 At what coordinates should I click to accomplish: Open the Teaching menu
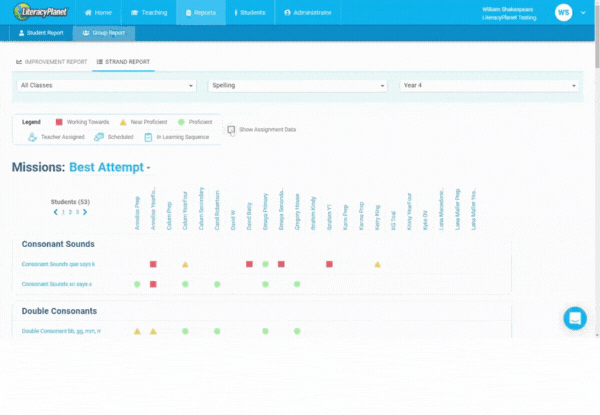pyautogui.click(x=148, y=12)
